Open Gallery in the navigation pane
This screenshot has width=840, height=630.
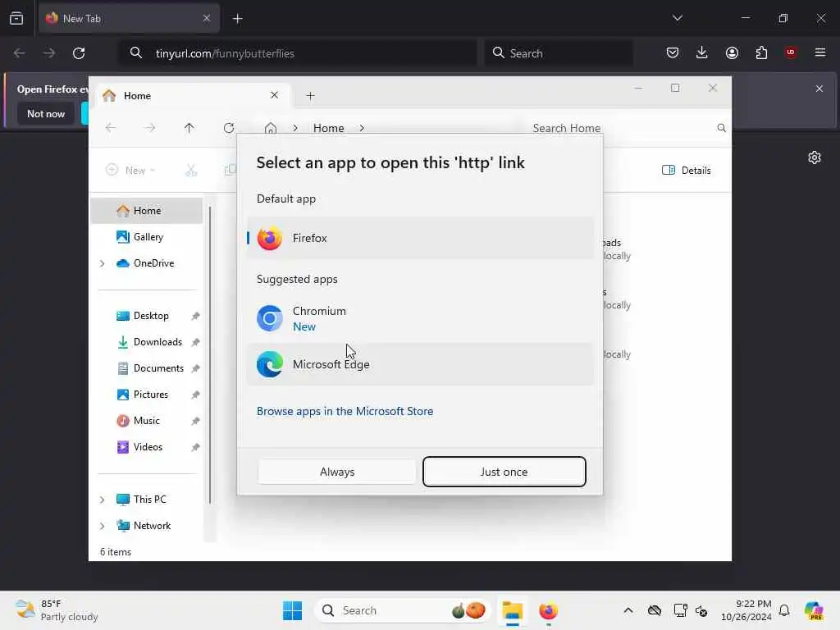[x=147, y=237]
